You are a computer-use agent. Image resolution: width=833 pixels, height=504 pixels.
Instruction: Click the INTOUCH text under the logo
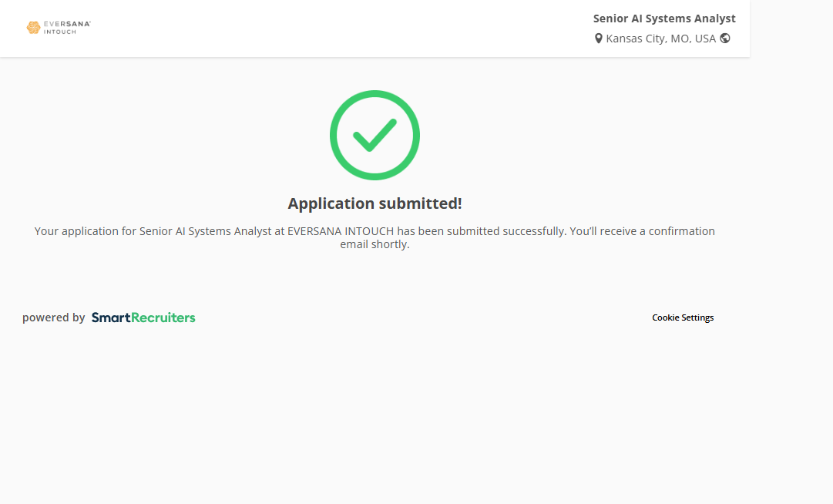[60, 32]
